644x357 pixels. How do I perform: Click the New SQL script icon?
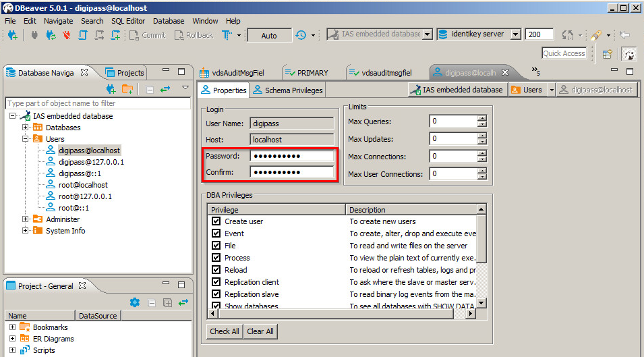click(116, 35)
